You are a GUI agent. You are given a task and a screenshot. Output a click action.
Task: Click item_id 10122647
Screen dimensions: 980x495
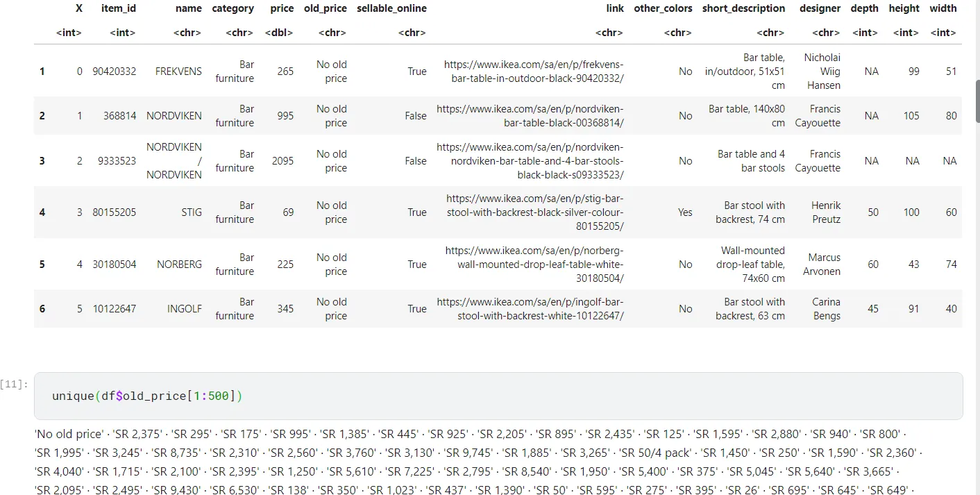pos(115,309)
